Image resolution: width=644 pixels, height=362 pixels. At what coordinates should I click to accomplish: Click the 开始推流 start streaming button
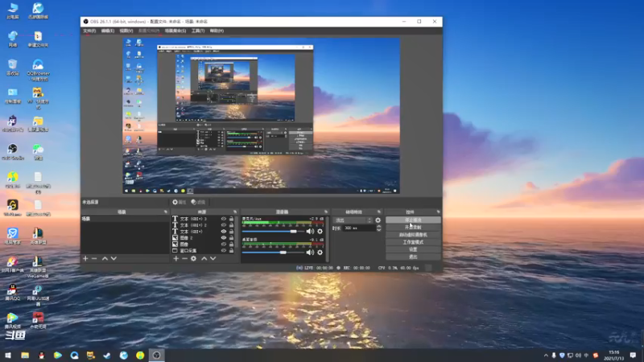[x=413, y=220]
